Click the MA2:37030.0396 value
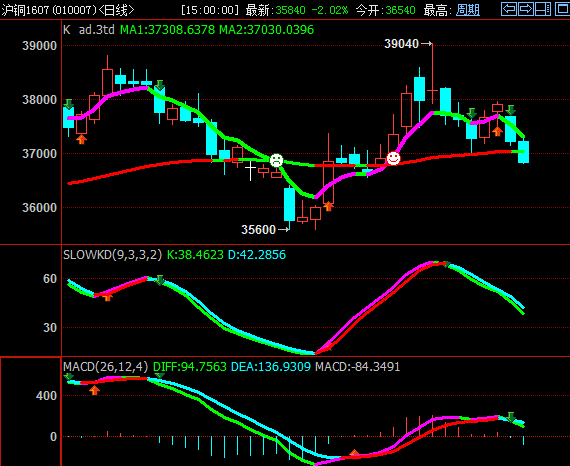570x466 pixels. click(x=266, y=29)
